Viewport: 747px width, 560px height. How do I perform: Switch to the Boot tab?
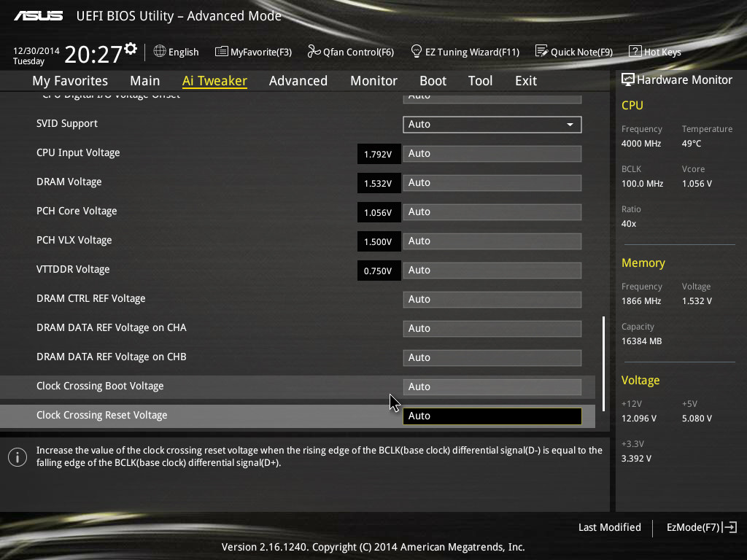[x=433, y=81]
